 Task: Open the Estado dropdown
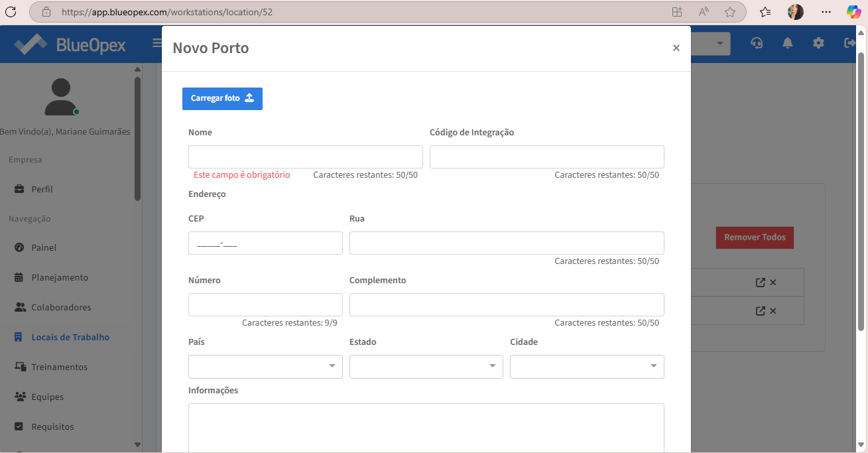tap(426, 367)
